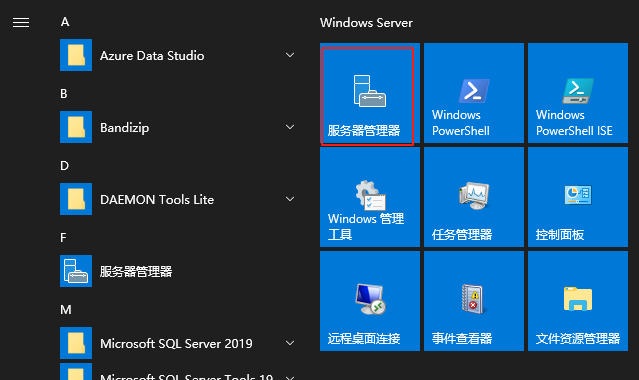Expand the Azure Data Studio folder chevron
The height and width of the screenshot is (380, 639).
[x=290, y=55]
